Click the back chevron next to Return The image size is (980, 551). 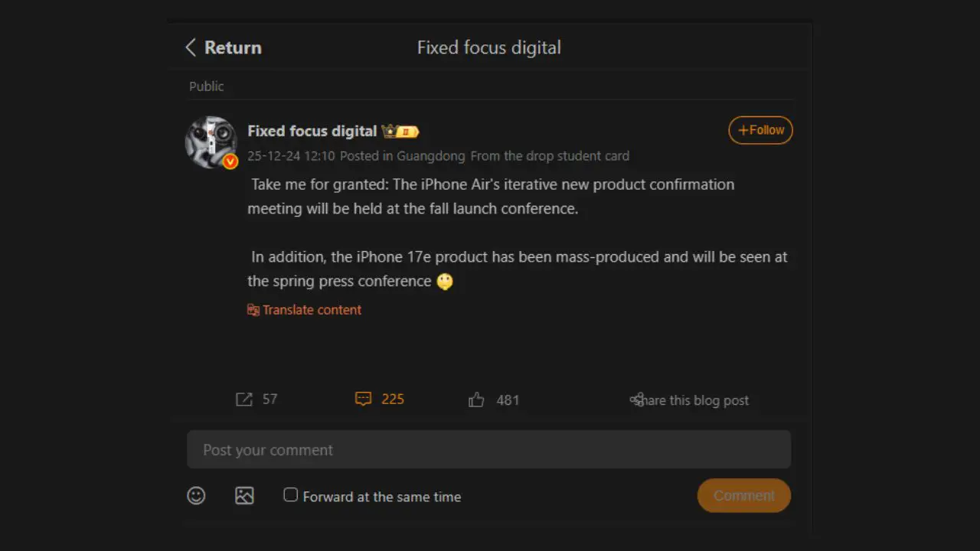(191, 47)
